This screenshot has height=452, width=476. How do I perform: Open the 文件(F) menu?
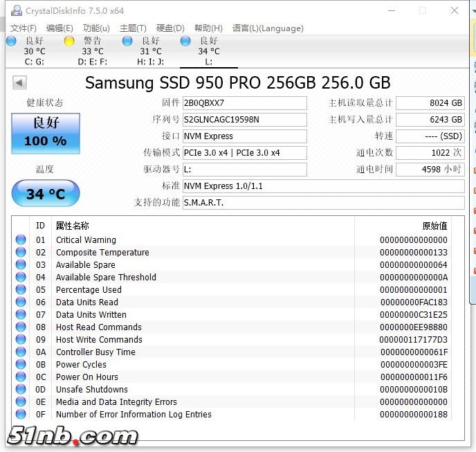click(x=24, y=28)
